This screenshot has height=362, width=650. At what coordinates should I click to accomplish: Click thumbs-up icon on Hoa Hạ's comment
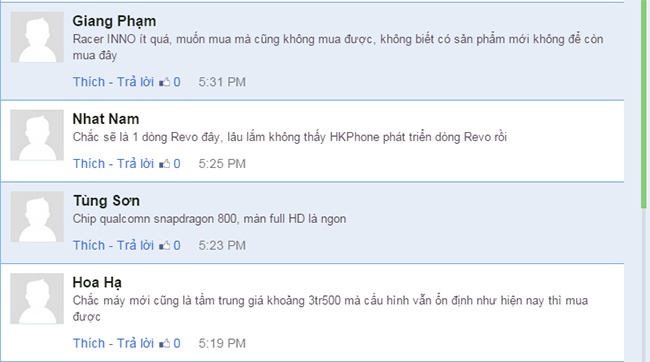(x=165, y=343)
